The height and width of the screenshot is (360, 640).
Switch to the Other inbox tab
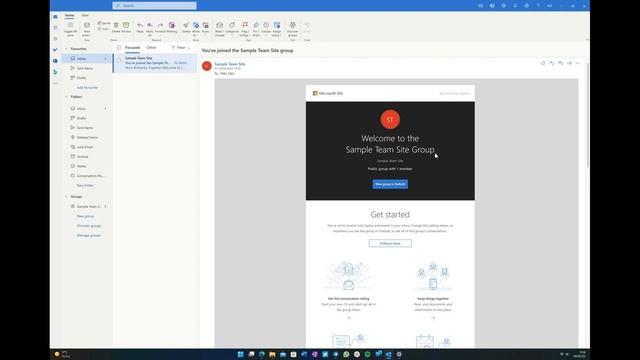(x=151, y=48)
